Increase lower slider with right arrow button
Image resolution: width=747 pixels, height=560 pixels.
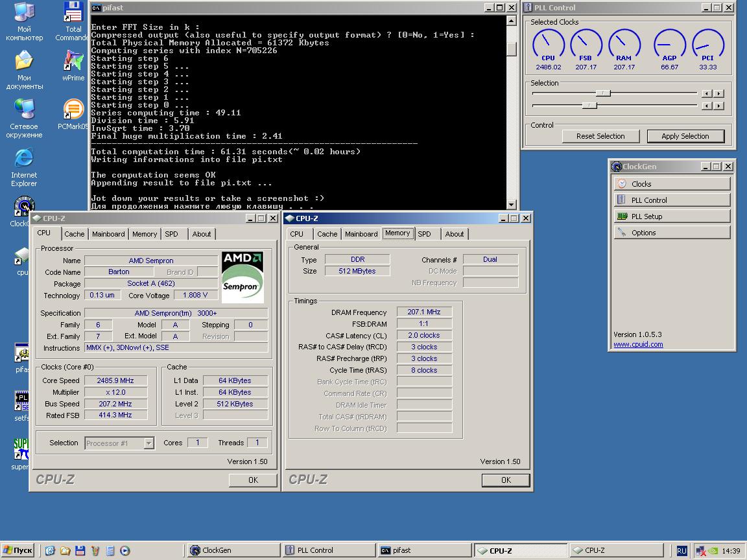point(719,106)
